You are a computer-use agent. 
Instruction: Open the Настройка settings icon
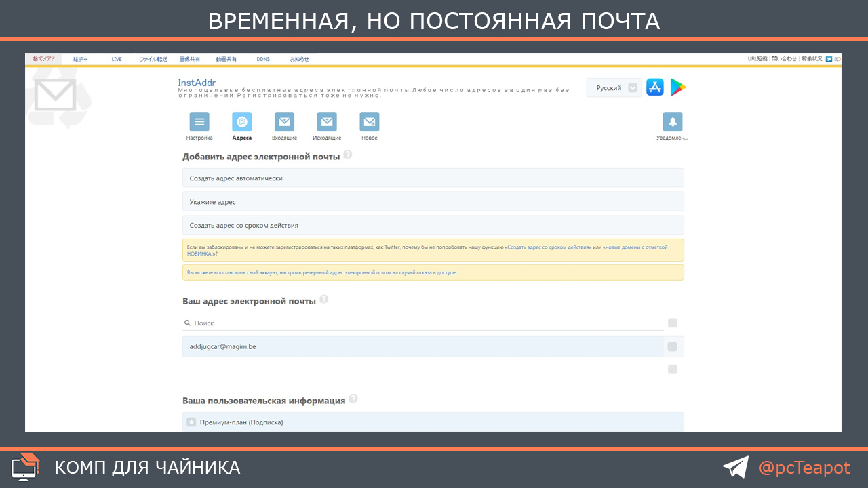[199, 122]
